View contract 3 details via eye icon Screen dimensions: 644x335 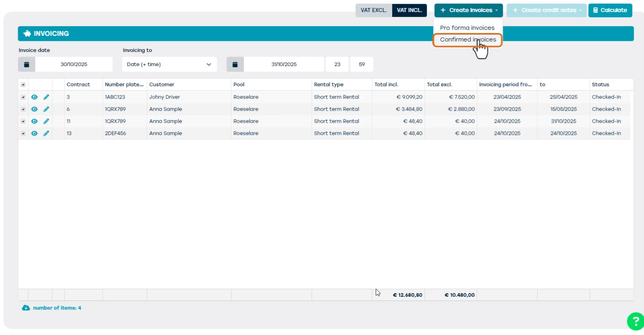[34, 97]
